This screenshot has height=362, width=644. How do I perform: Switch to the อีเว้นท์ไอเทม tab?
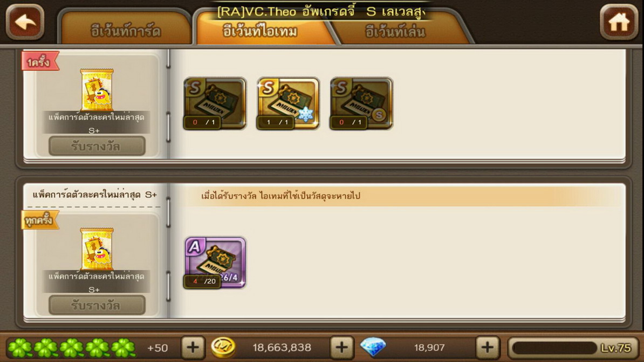(x=260, y=30)
